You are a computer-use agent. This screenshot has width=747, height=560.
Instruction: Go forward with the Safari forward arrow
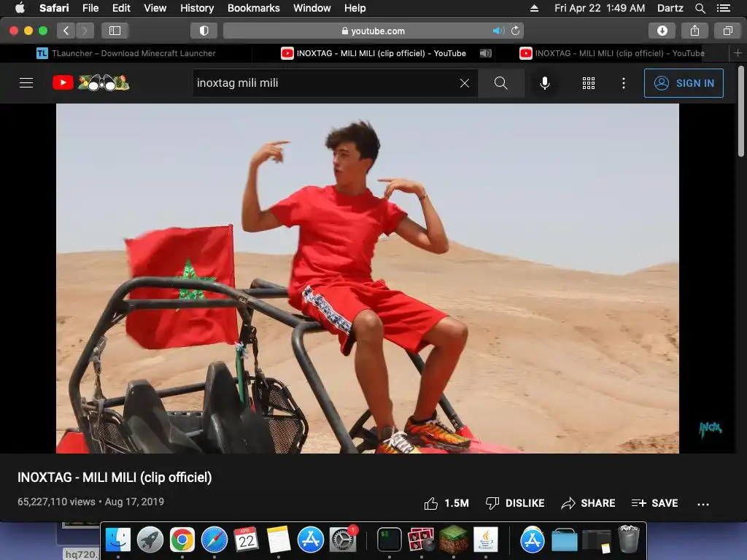(85, 31)
